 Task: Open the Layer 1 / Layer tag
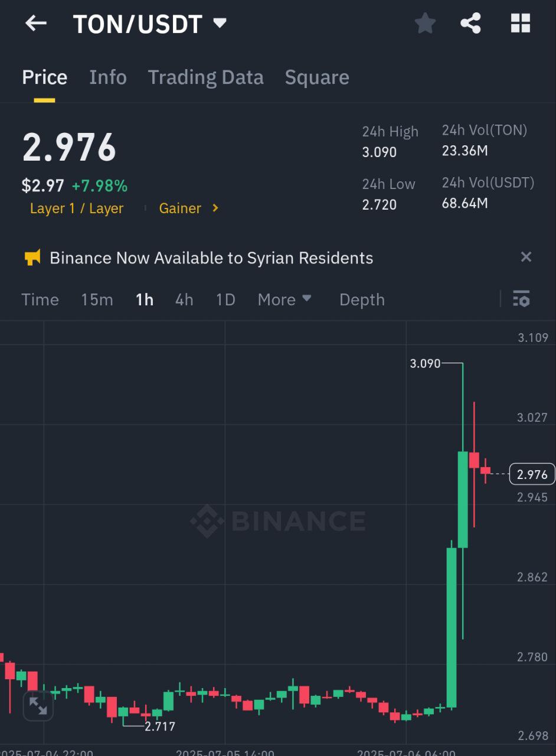[77, 208]
